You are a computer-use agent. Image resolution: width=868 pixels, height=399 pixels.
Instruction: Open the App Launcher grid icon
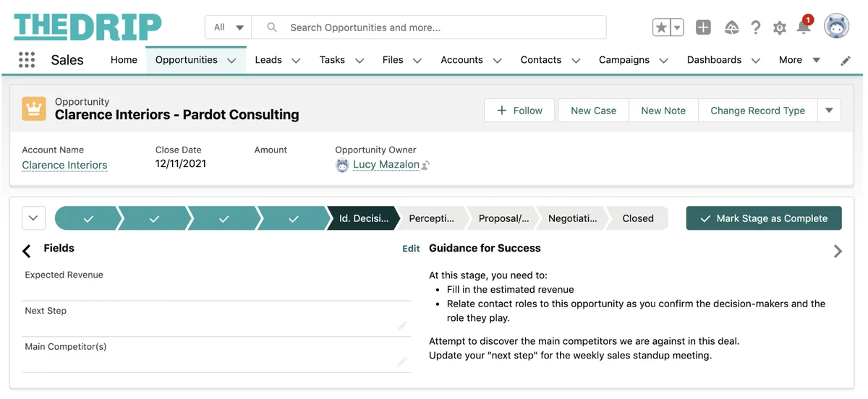click(x=27, y=60)
